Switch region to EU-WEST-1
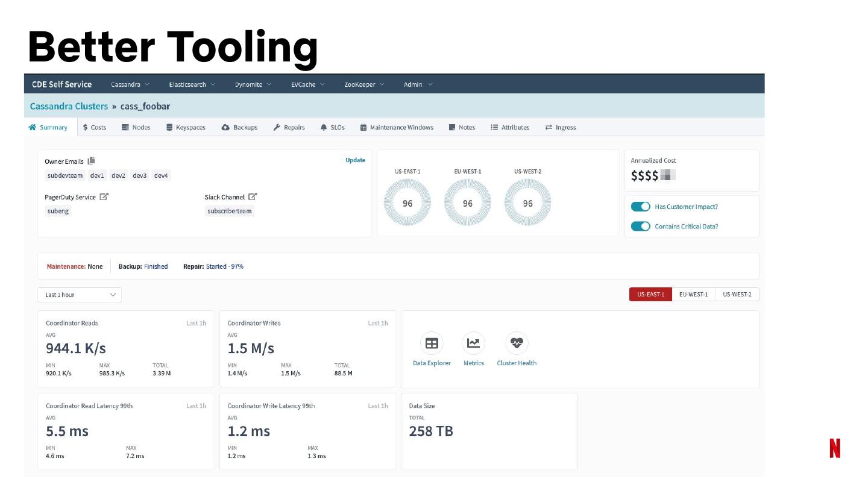868x488 pixels. tap(693, 295)
